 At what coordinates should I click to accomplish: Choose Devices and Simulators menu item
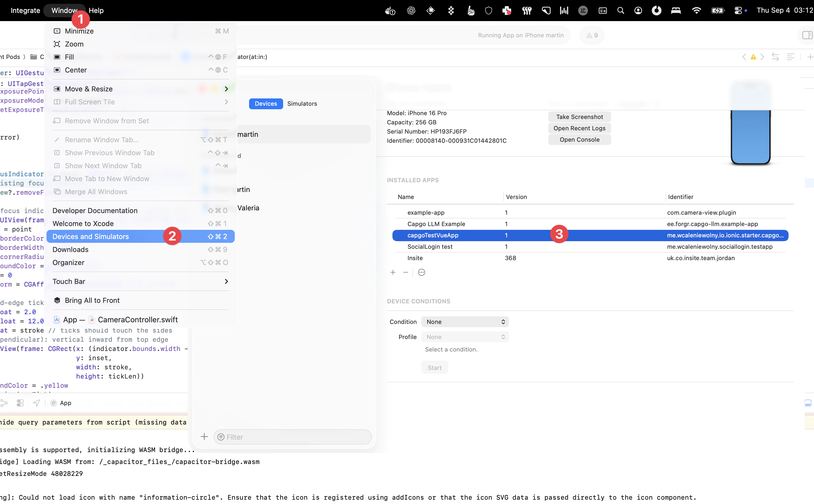[91, 236]
